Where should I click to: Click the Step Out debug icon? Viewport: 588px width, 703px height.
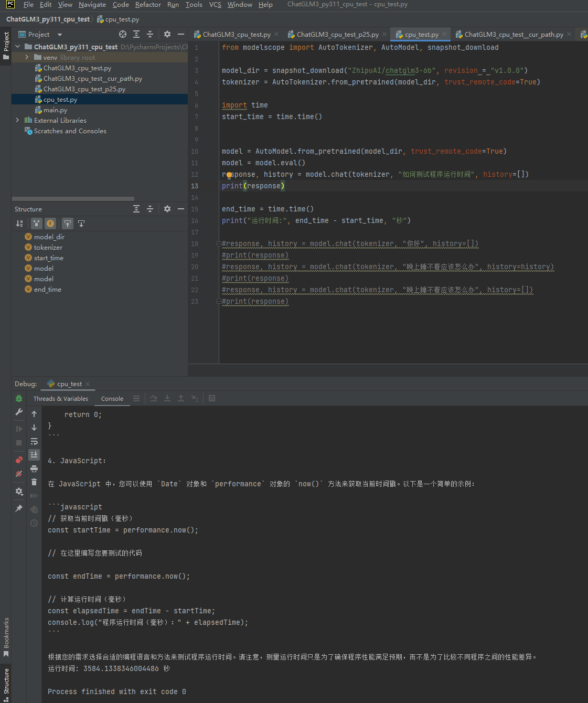pyautogui.click(x=181, y=399)
